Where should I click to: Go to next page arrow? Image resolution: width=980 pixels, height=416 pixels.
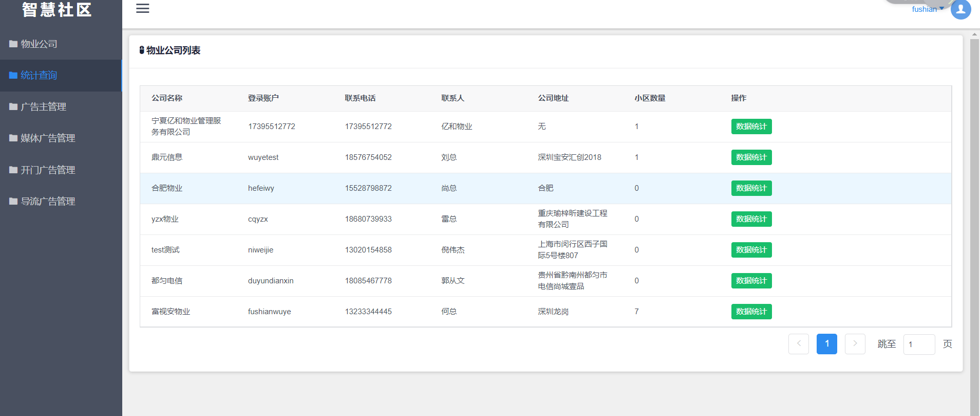point(855,344)
